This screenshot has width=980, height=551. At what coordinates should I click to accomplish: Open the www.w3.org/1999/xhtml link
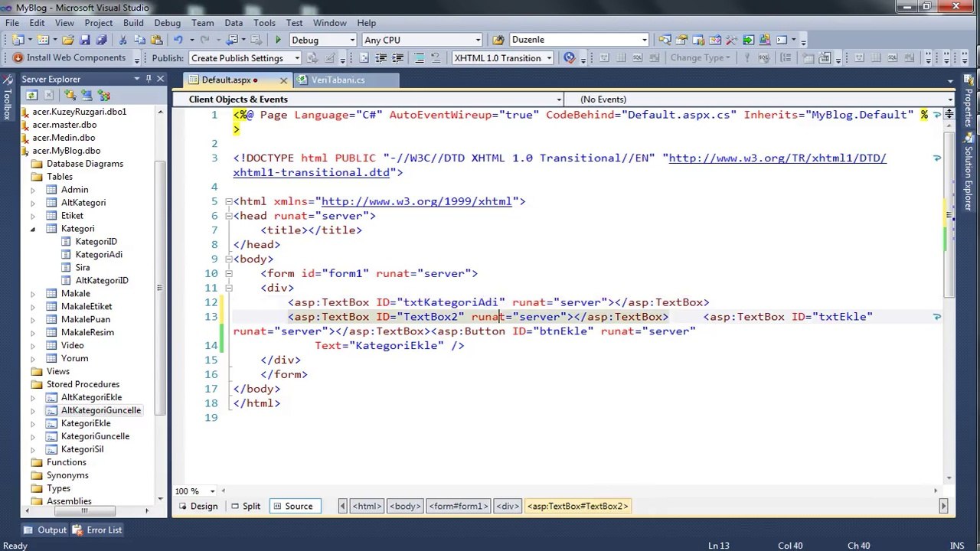(416, 201)
